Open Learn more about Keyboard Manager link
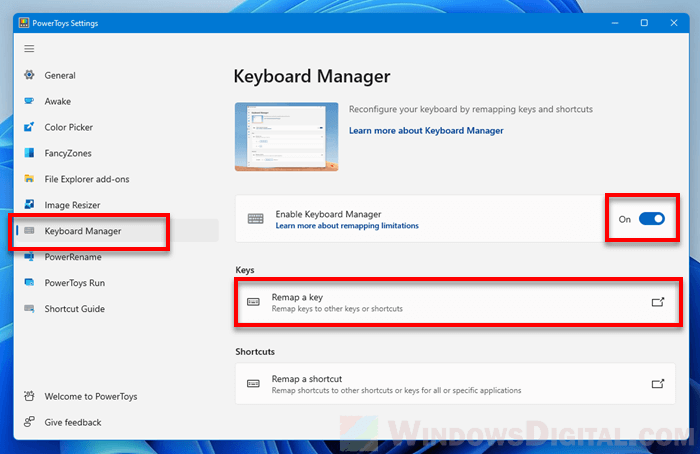Screen dimensions: 700x454 (x=426, y=130)
